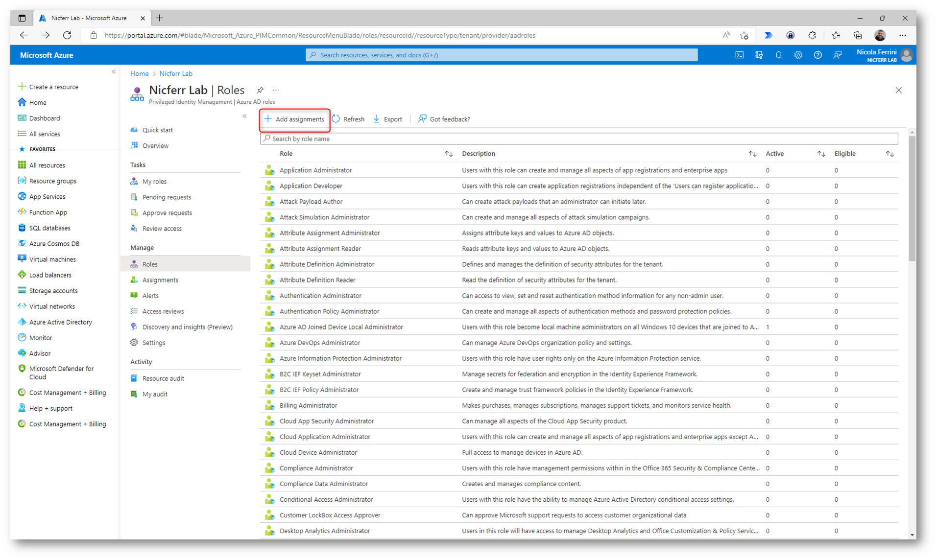This screenshot has width=937, height=560.
Task: Export the roles list
Action: point(387,119)
